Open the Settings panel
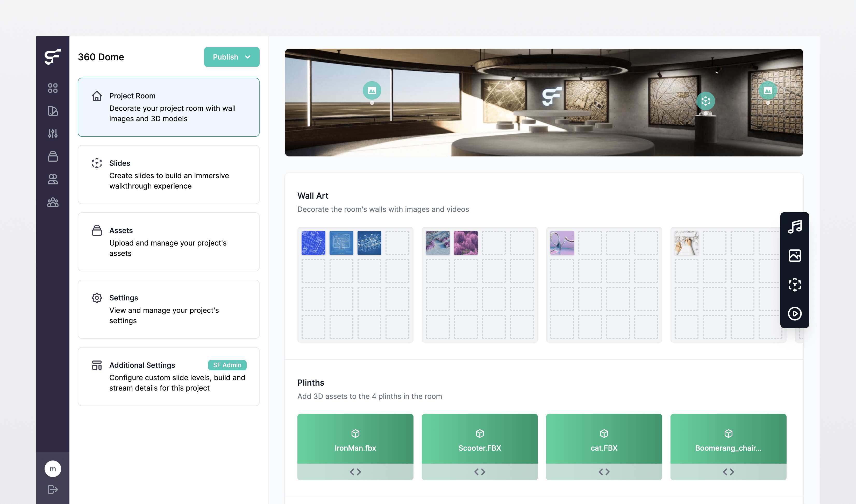 pyautogui.click(x=169, y=309)
